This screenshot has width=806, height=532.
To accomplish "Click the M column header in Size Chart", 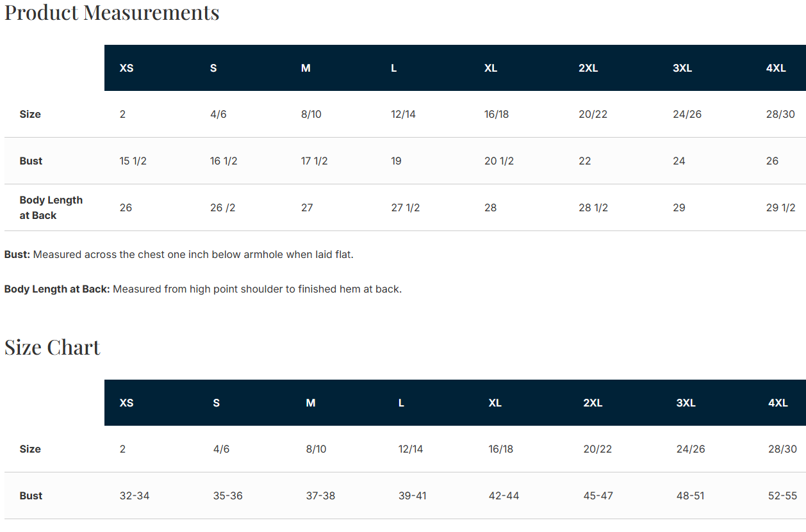I will (x=311, y=403).
